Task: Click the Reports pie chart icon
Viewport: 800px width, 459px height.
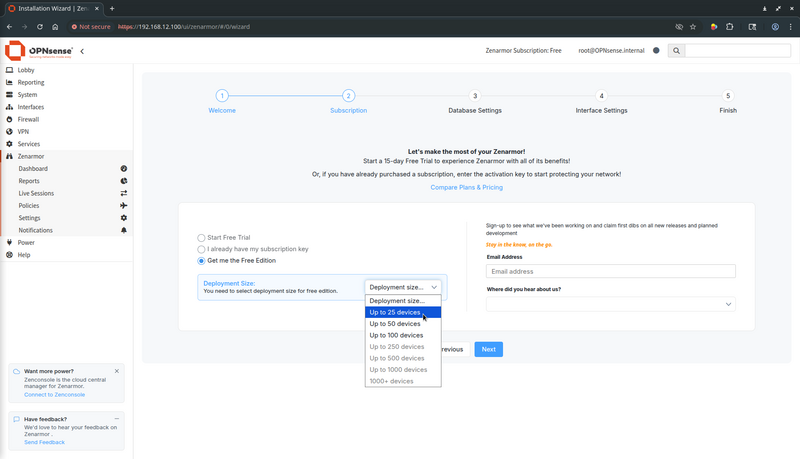Action: coord(123,181)
